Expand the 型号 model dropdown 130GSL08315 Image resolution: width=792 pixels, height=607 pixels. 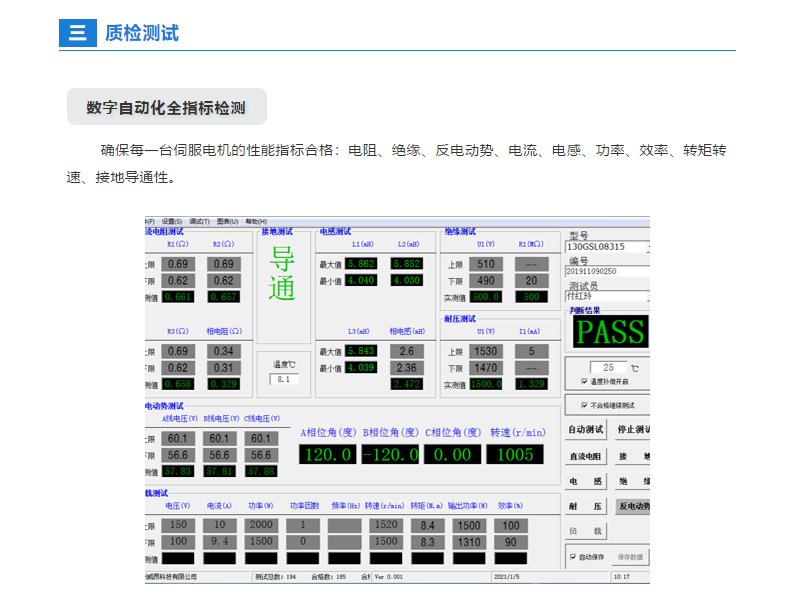pyautogui.click(x=647, y=246)
